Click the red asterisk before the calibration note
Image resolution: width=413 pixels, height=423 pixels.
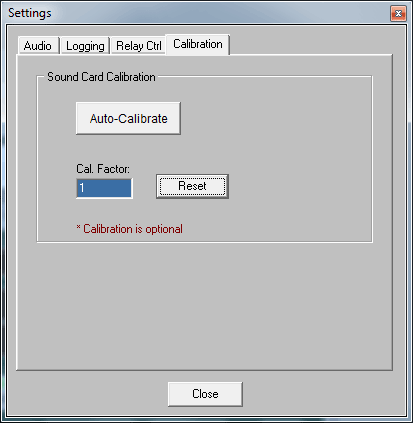78,228
